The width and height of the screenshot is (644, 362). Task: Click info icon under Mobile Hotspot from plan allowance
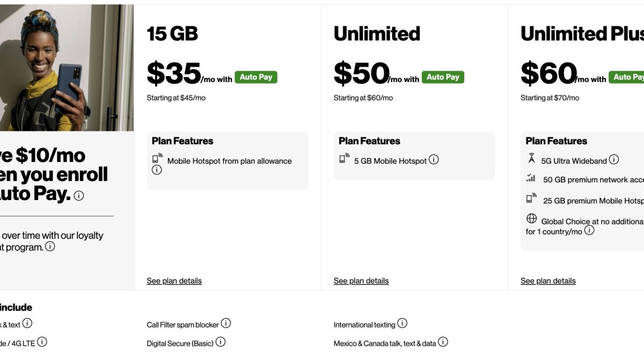(x=157, y=170)
